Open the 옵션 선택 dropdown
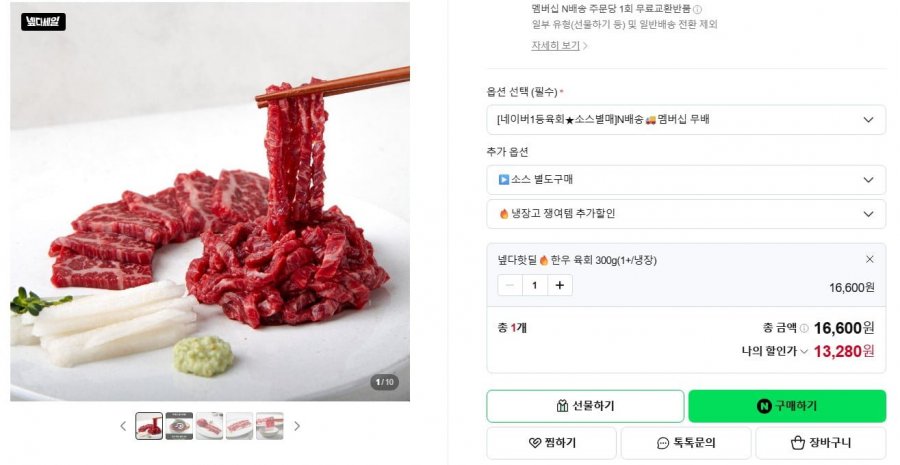The width and height of the screenshot is (900, 465). pos(686,119)
